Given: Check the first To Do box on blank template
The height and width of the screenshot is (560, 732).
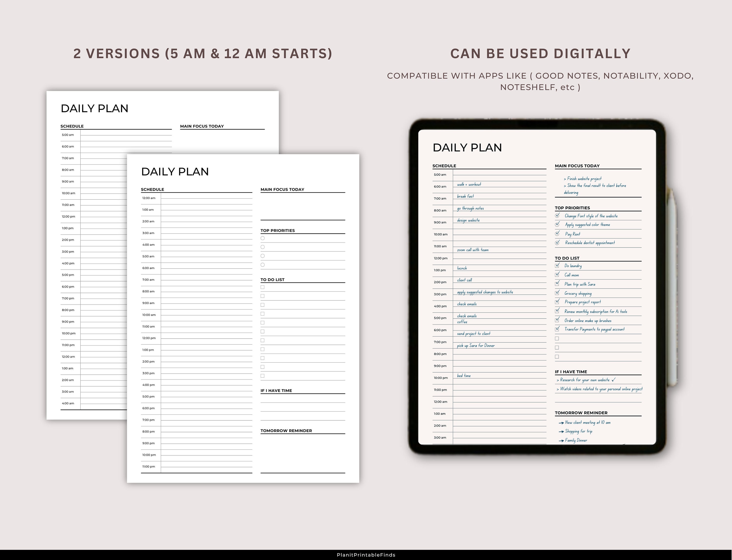Looking at the screenshot, I should (x=263, y=287).
